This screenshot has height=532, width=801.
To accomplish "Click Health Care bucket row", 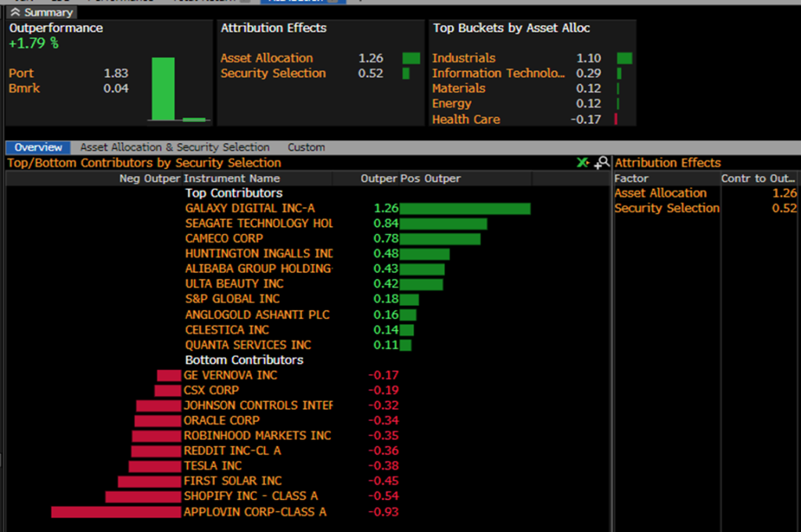I will 465,120.
